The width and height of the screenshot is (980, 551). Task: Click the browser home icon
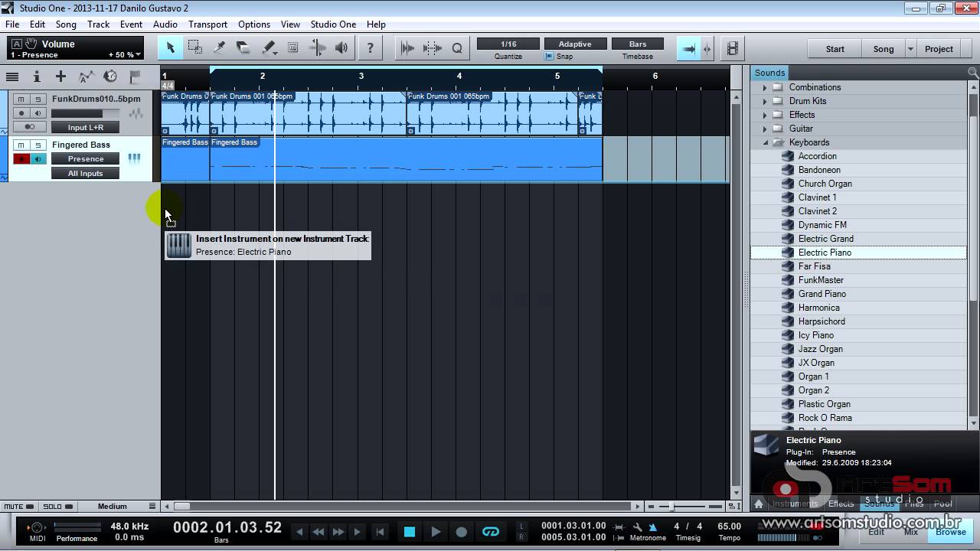[x=759, y=504]
